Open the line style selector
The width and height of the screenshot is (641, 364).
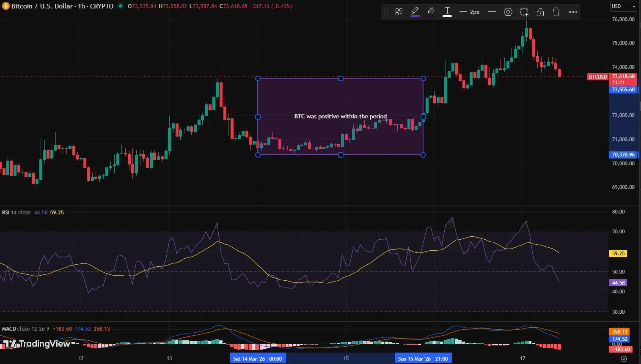492,12
